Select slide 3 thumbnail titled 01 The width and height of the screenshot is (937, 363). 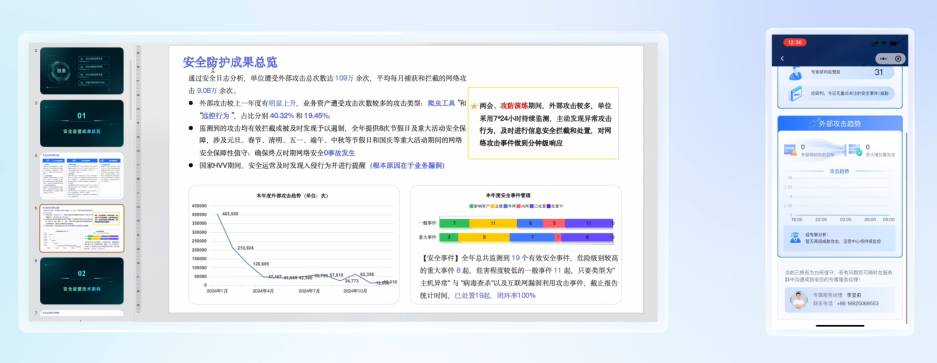tap(82, 123)
